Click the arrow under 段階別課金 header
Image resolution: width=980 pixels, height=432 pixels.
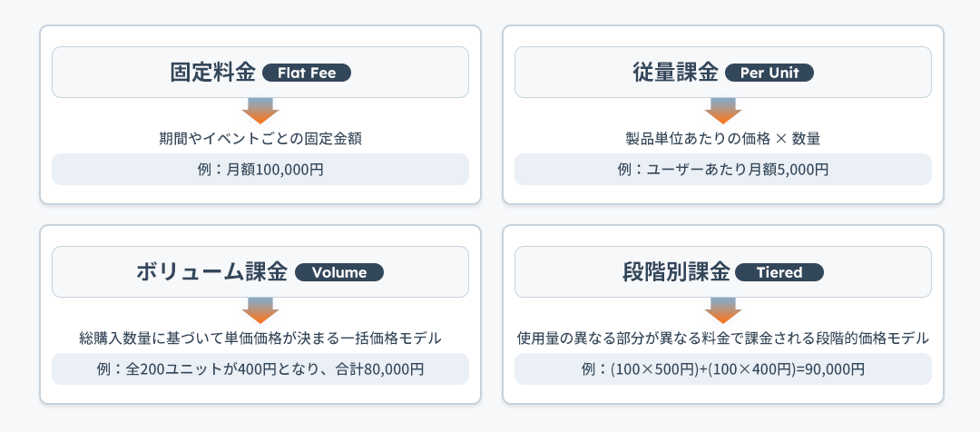723,310
